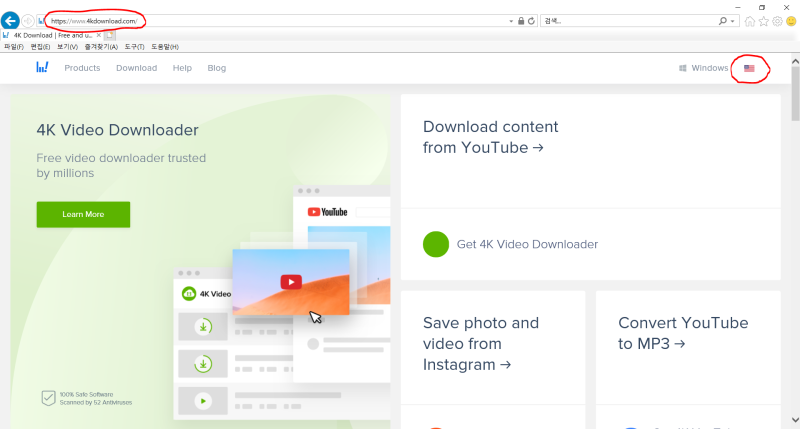Open the Blog navigation link
This screenshot has width=800, height=429.
pos(216,68)
